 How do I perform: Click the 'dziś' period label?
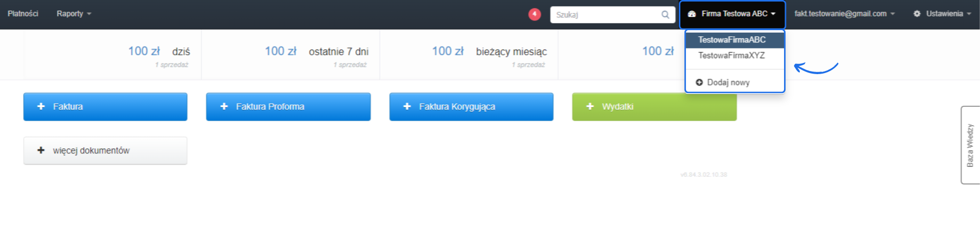(x=181, y=52)
